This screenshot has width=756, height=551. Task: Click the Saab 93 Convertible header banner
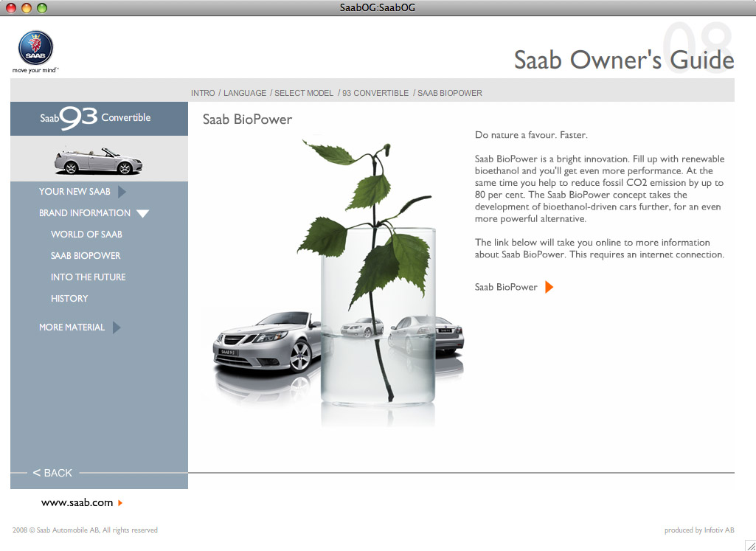pyautogui.click(x=100, y=119)
